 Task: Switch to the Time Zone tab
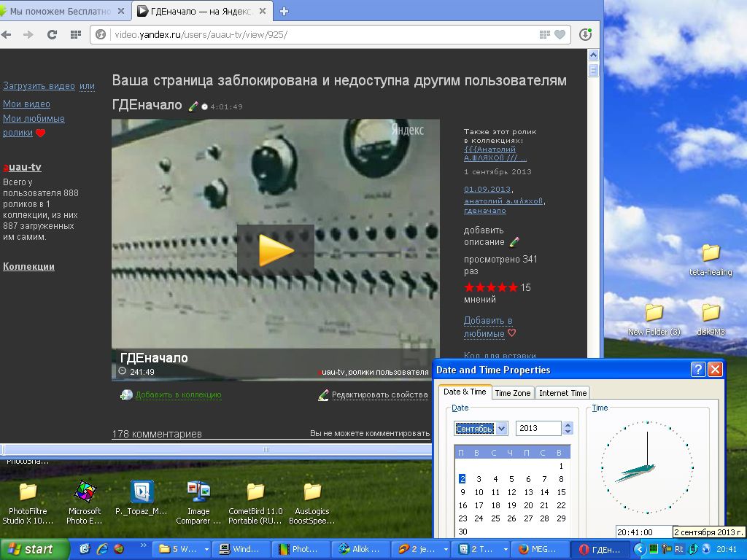coord(513,393)
